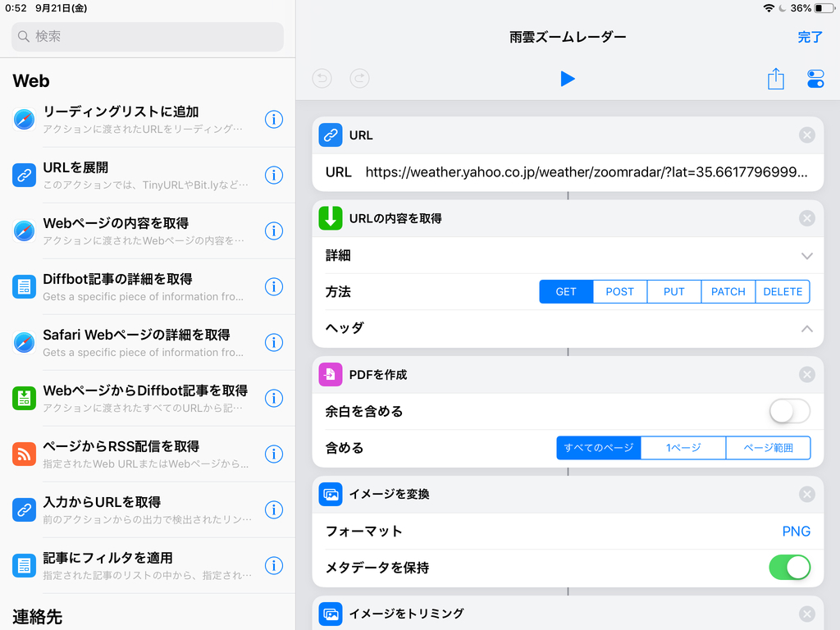
Task: Tap the info button for 記事にフィルタを適用
Action: pyautogui.click(x=274, y=564)
